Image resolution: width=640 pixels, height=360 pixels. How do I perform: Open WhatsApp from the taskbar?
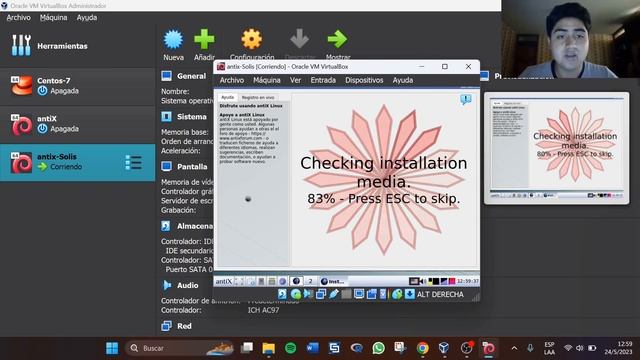[378, 348]
